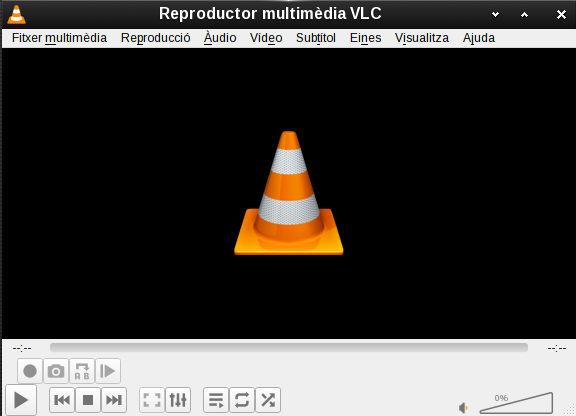This screenshot has width=576, height=416.
Task: Open the Visualitza menu
Action: point(422,38)
